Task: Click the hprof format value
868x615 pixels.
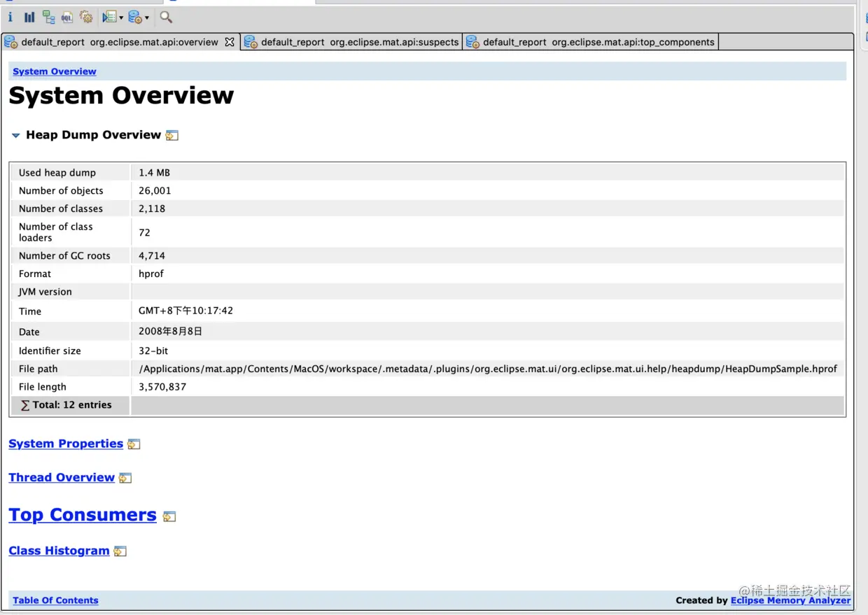Action: click(151, 274)
